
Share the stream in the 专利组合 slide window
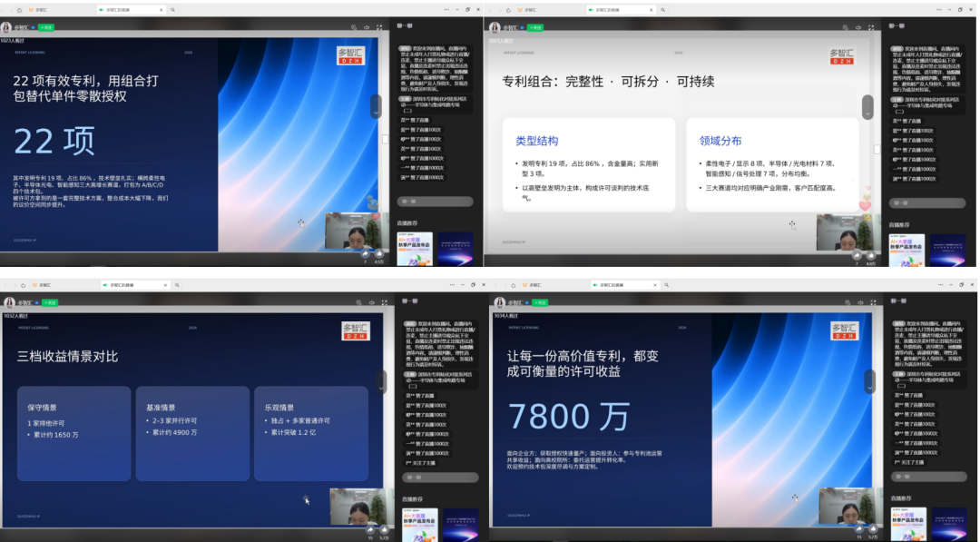tap(857, 255)
